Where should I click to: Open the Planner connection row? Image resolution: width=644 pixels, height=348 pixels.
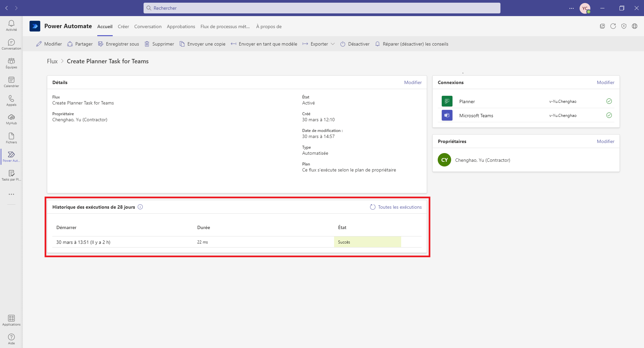pos(526,101)
